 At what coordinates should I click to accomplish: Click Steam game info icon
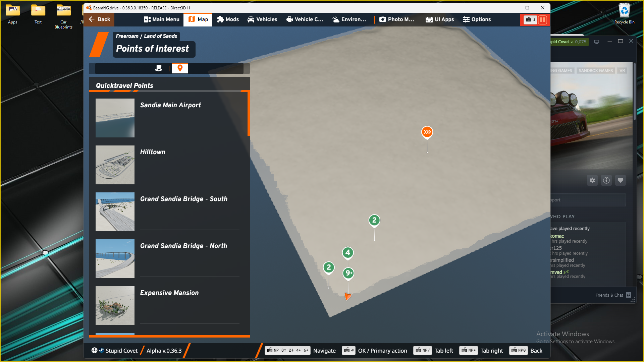pos(606,180)
